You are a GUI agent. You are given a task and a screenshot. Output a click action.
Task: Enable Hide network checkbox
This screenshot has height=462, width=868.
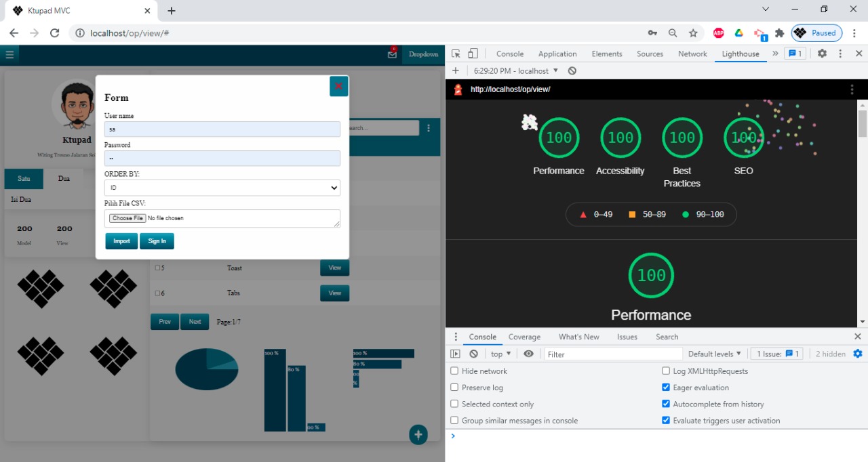click(454, 371)
